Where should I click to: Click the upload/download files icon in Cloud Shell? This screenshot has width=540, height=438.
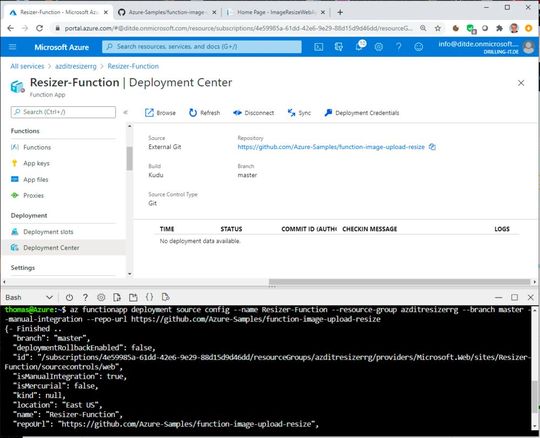click(x=117, y=297)
